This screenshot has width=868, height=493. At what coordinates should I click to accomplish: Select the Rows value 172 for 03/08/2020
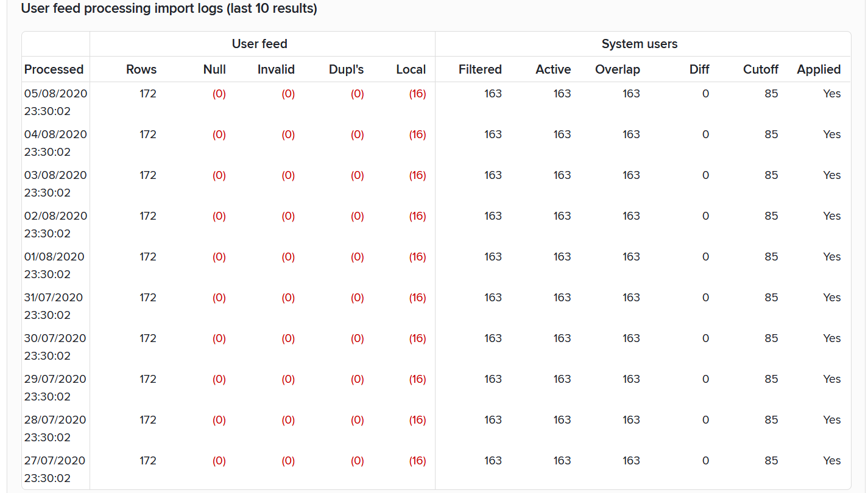pyautogui.click(x=148, y=175)
